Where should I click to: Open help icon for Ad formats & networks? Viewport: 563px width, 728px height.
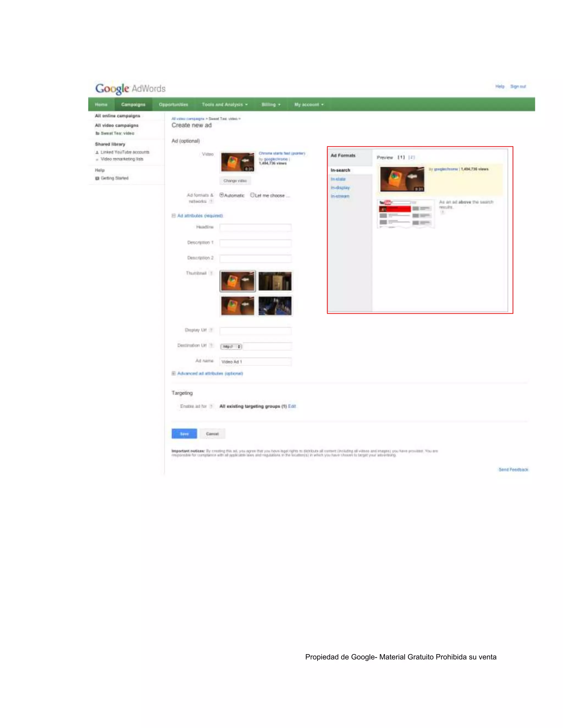point(211,201)
